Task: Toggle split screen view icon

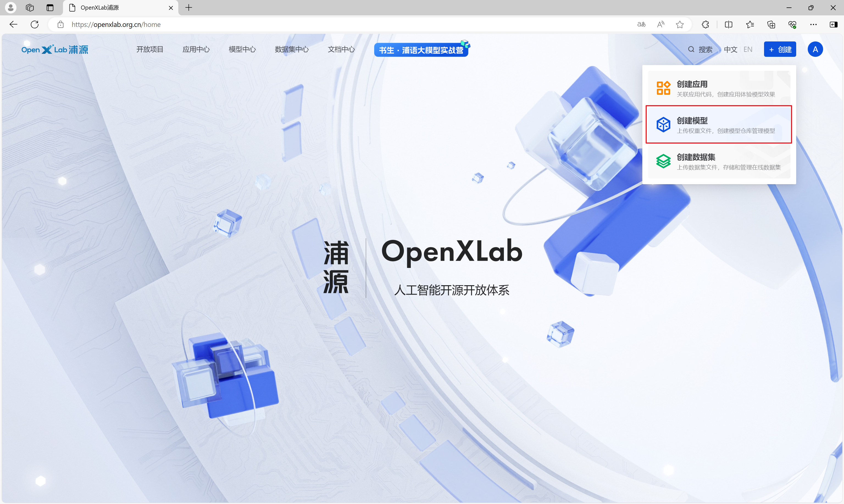Action: pos(728,24)
